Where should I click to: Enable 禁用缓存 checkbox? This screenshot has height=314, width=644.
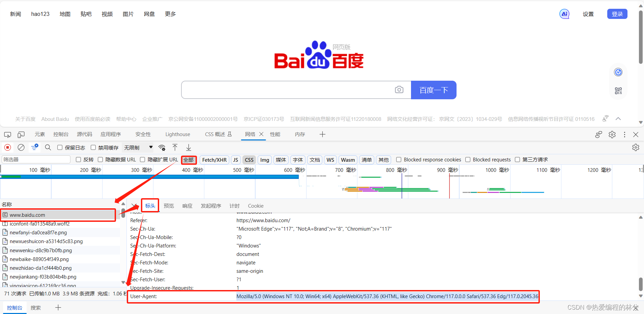[93, 148]
